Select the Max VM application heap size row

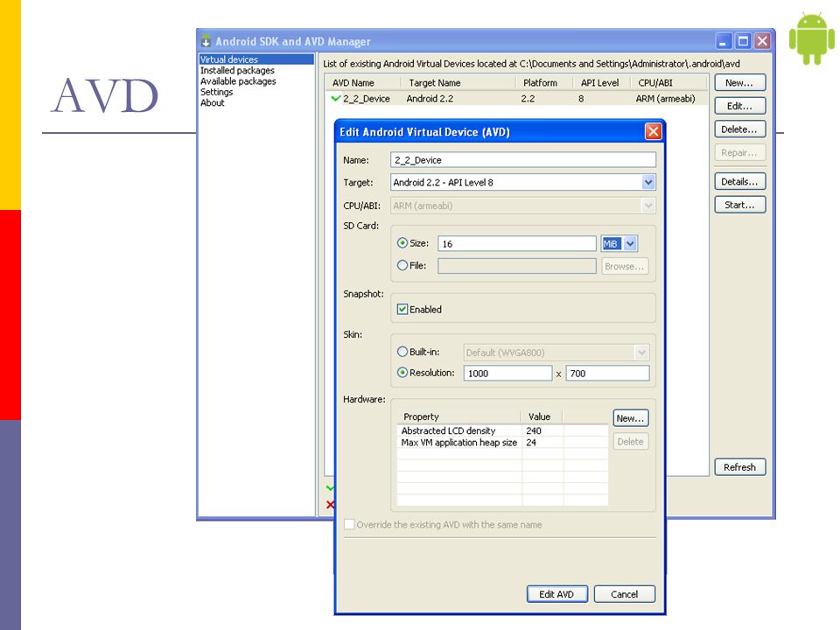[x=502, y=443]
